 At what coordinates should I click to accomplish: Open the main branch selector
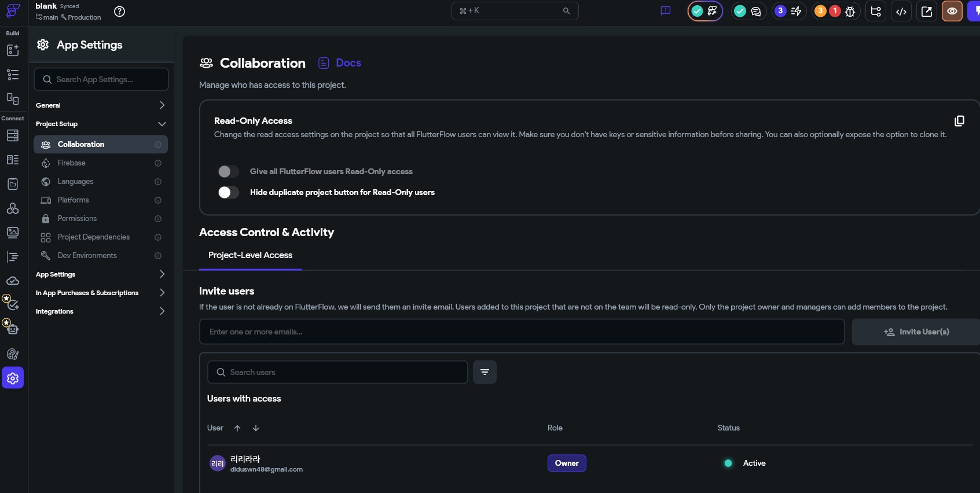47,17
